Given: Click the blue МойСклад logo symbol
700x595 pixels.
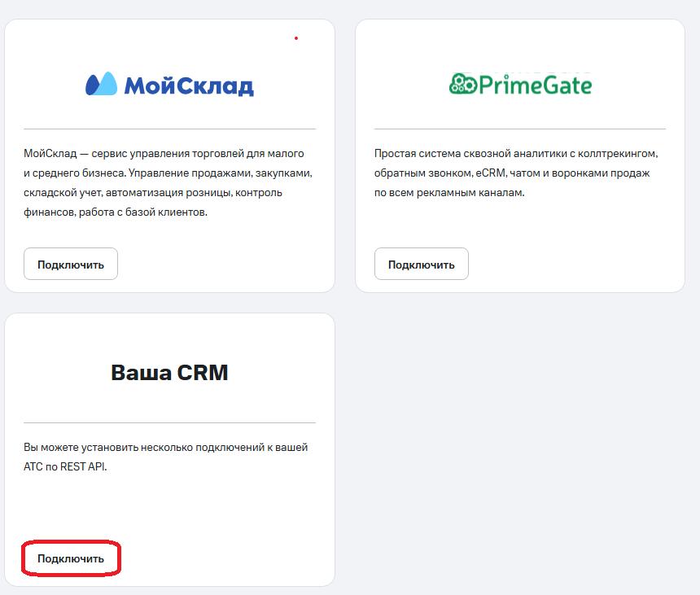Looking at the screenshot, I should coord(102,85).
